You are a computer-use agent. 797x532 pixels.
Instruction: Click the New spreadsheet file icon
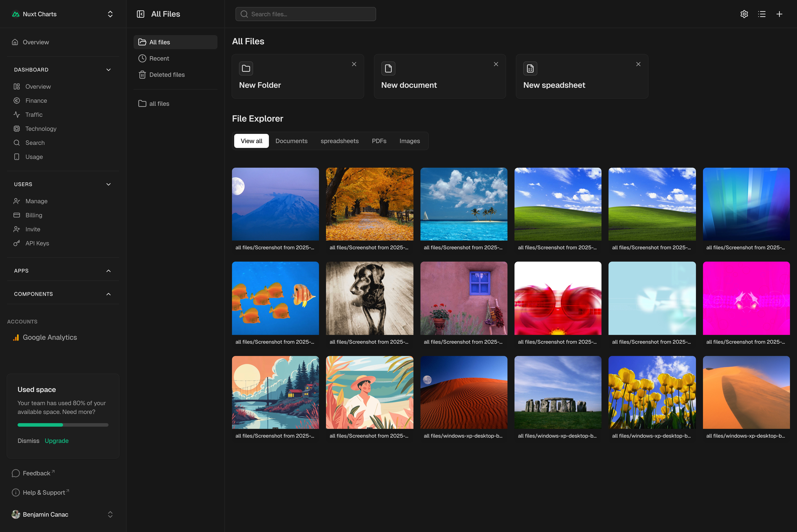[x=530, y=68]
